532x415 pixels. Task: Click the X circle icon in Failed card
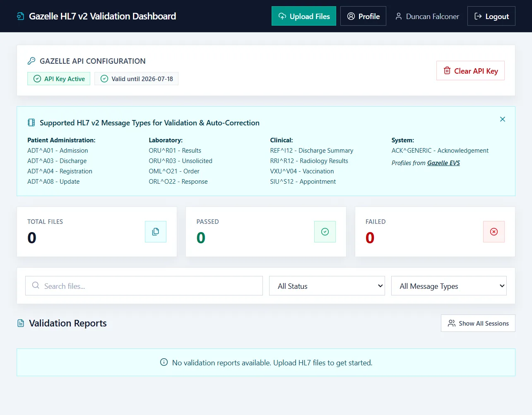[x=494, y=232]
